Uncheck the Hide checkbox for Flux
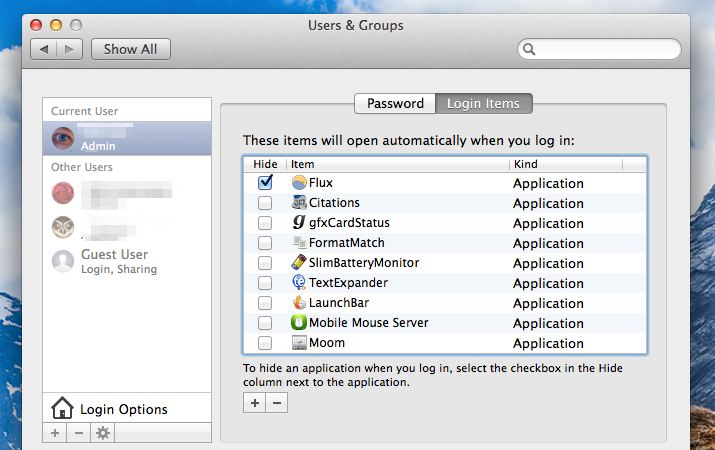Screen dimensions: 715x450 265,183
